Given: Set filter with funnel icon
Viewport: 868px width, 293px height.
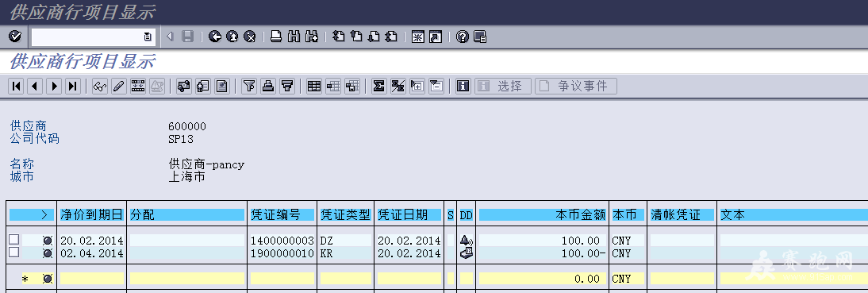Looking at the screenshot, I should 250,86.
